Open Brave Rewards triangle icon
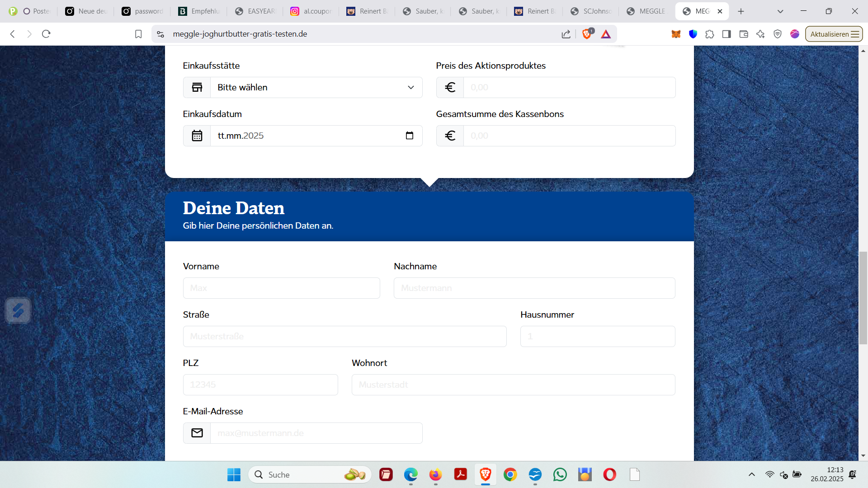Screen dimensions: 868x488 point(606,34)
